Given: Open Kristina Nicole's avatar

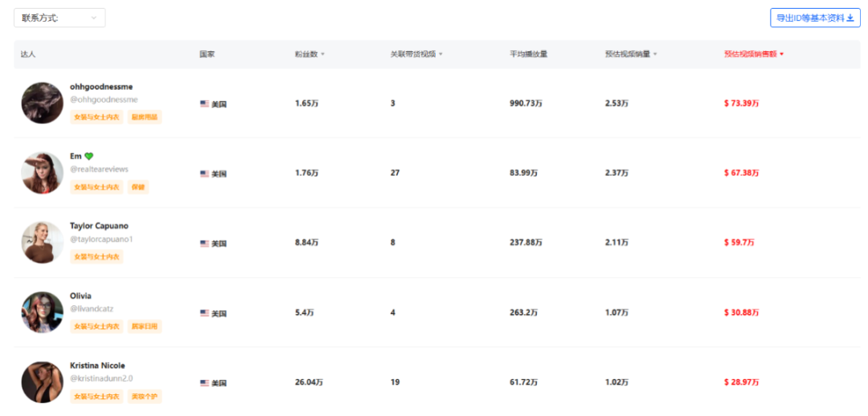Looking at the screenshot, I should (43, 382).
